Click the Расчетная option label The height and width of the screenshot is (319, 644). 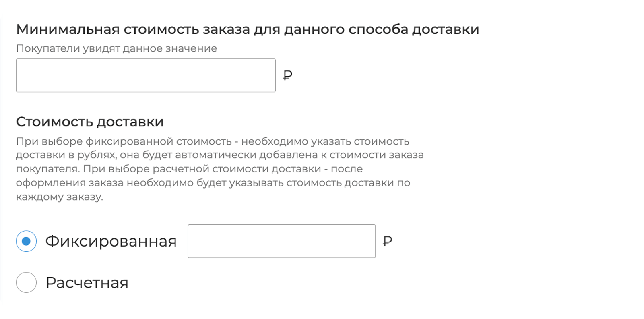[87, 283]
